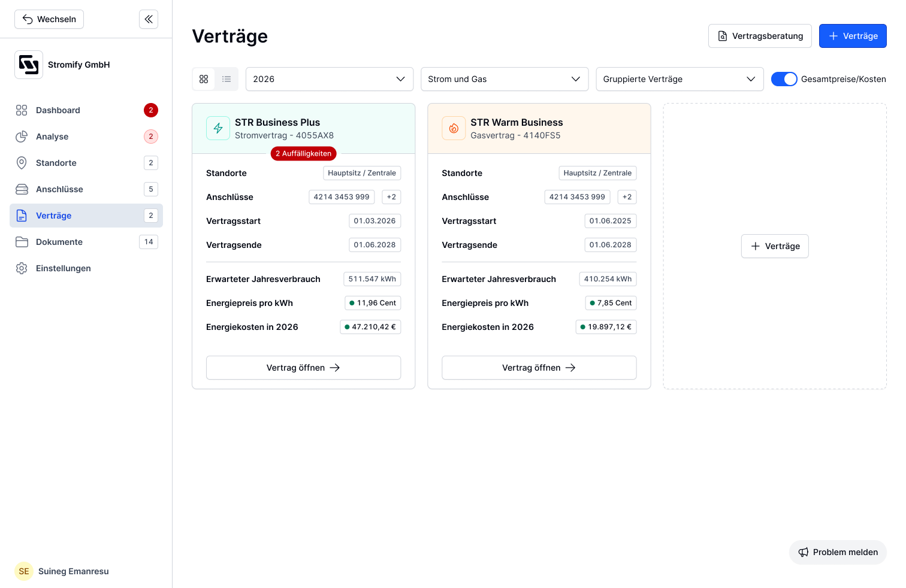The height and width of the screenshot is (588, 906).
Task: Click 4214 3453 999 tag on STR Warm Business
Action: tap(577, 197)
